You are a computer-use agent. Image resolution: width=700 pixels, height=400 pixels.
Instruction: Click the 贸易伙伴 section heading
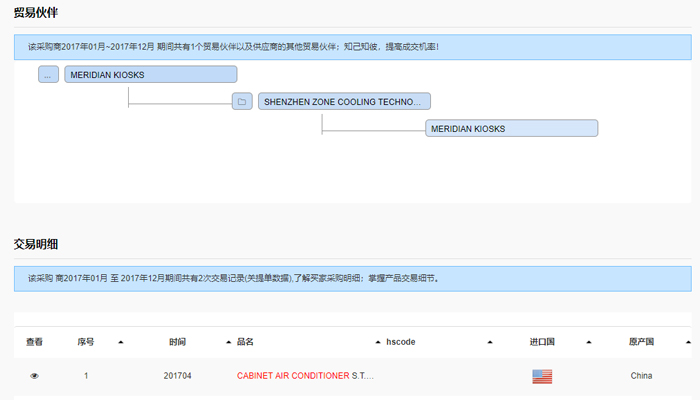coord(35,12)
